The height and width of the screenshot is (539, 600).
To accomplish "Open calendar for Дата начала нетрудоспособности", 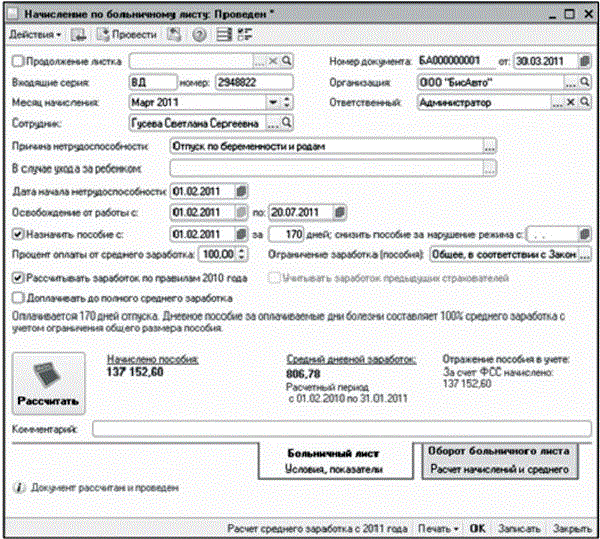I will click(241, 190).
